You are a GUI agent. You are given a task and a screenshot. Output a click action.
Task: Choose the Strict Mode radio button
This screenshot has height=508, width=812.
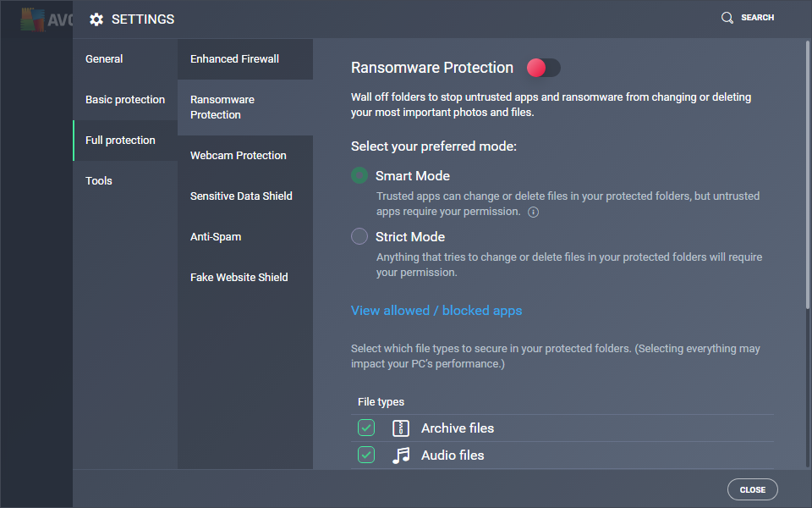pyautogui.click(x=359, y=236)
